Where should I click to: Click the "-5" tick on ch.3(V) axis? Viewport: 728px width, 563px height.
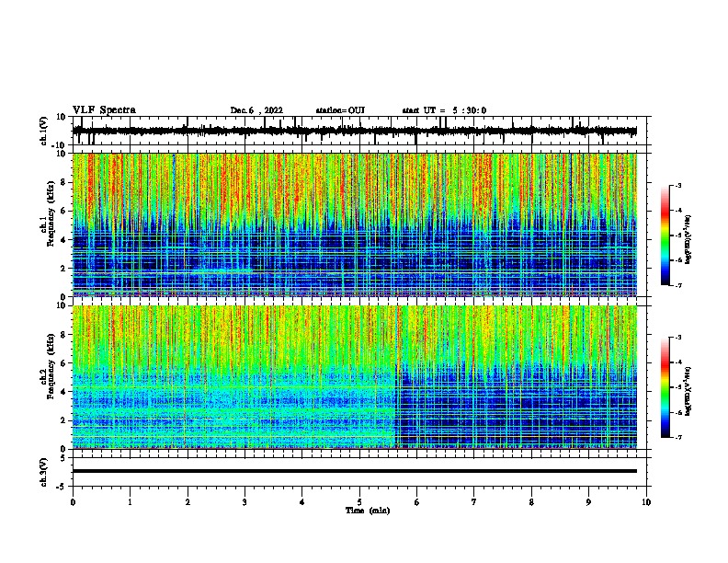point(62,487)
